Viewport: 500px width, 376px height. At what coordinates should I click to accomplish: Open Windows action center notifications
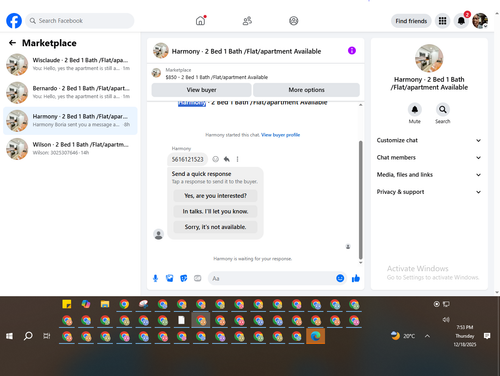[x=487, y=336]
